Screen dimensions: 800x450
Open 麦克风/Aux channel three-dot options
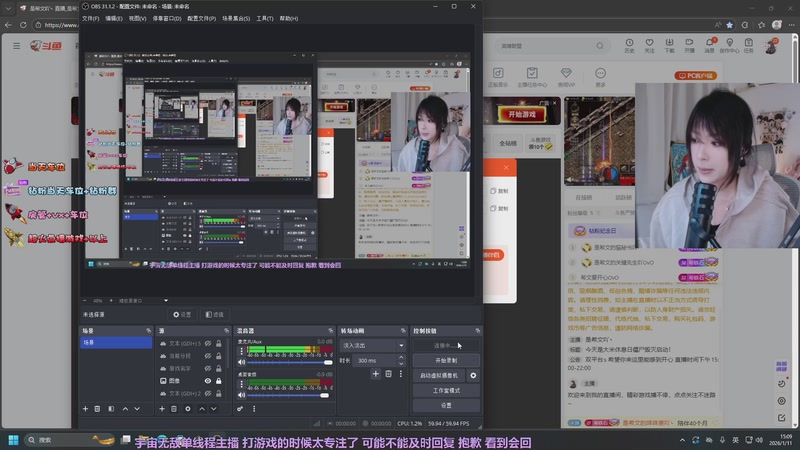pyautogui.click(x=241, y=351)
